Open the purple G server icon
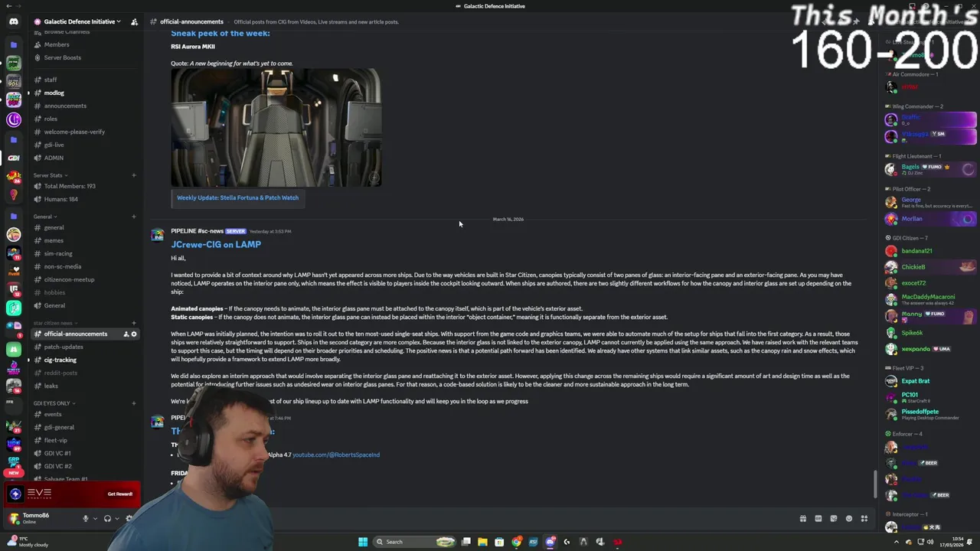980x551 pixels. pos(14,119)
